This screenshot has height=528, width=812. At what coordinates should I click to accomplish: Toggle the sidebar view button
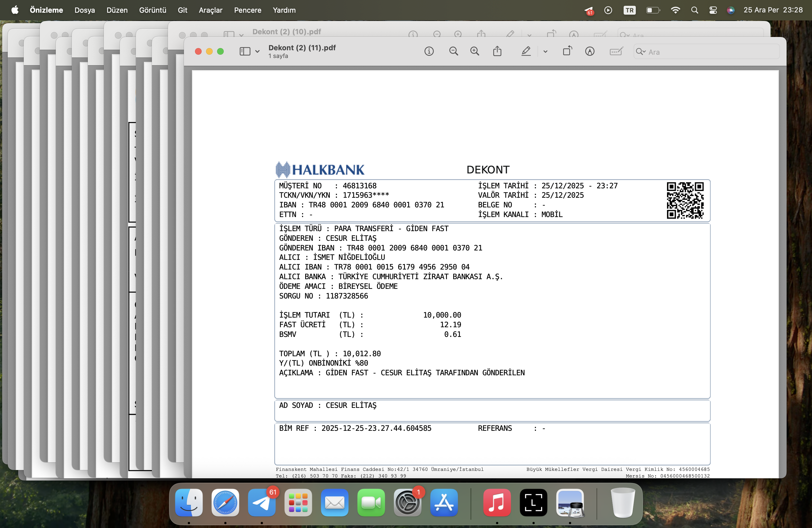point(245,51)
